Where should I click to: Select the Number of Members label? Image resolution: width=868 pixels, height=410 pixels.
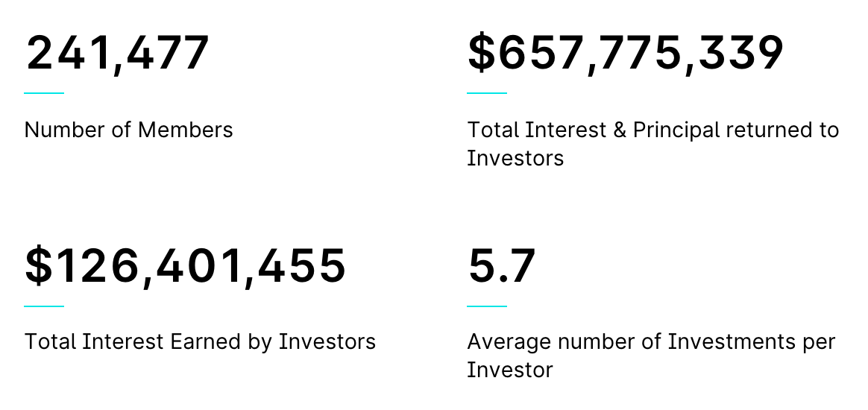pyautogui.click(x=129, y=130)
